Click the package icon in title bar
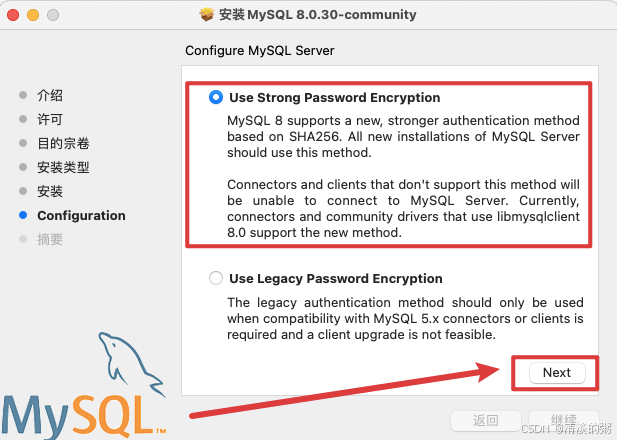This screenshot has width=617, height=440. pyautogui.click(x=207, y=15)
